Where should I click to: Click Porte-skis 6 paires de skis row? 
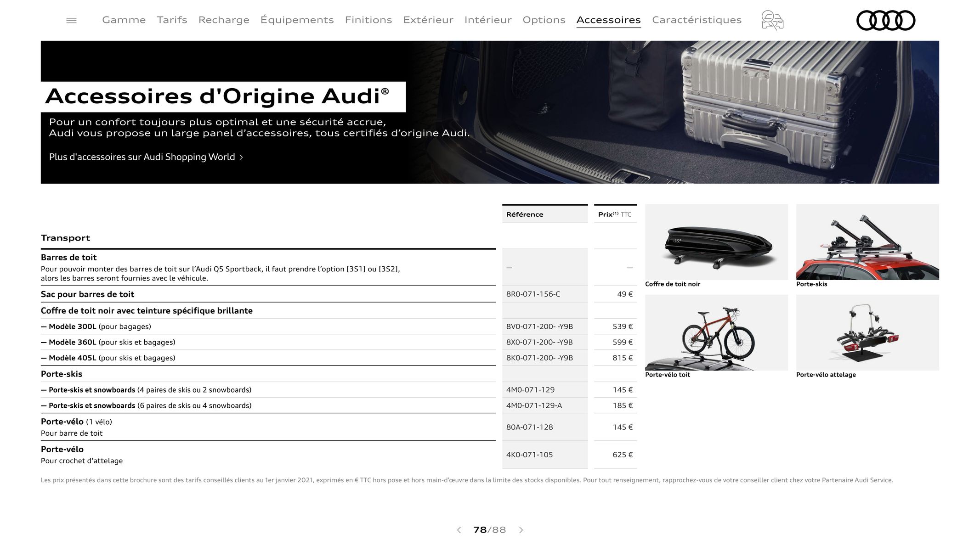268,405
